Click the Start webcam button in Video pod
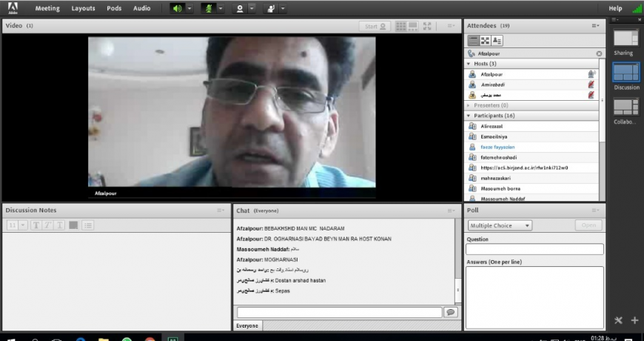Image resolution: width=644 pixels, height=341 pixels. [375, 27]
